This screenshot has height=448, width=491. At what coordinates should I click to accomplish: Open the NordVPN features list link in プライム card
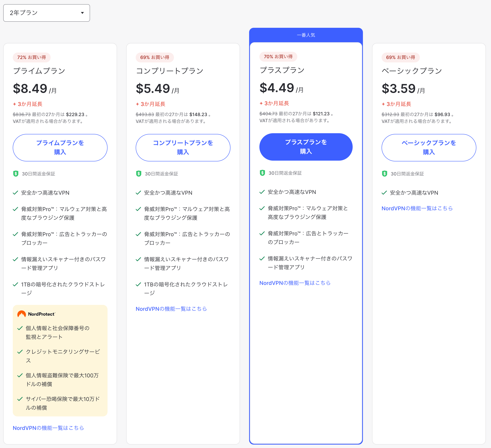coord(48,428)
